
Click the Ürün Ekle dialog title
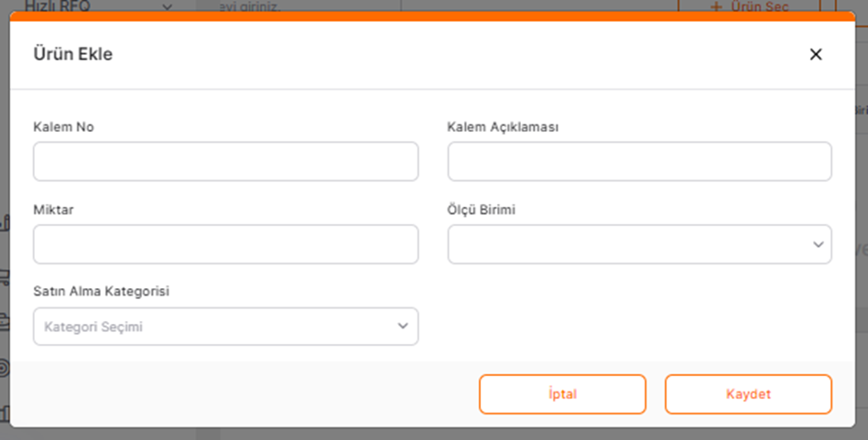[73, 54]
